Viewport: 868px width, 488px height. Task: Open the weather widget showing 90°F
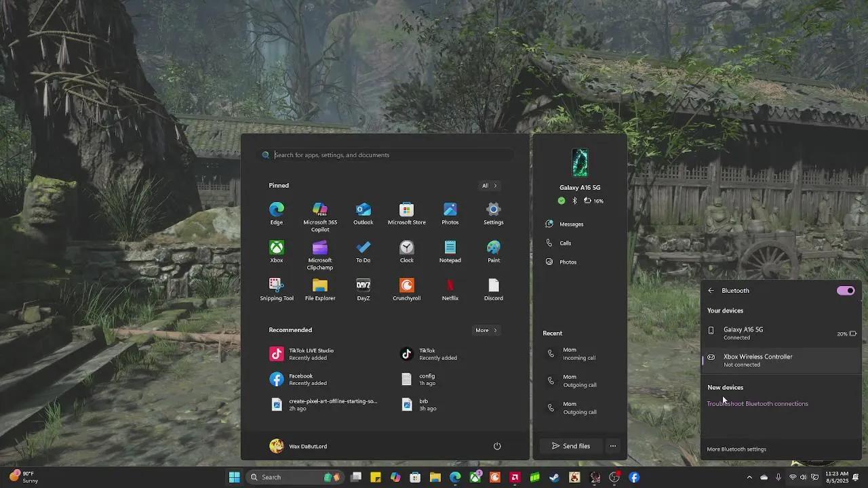[24, 477]
